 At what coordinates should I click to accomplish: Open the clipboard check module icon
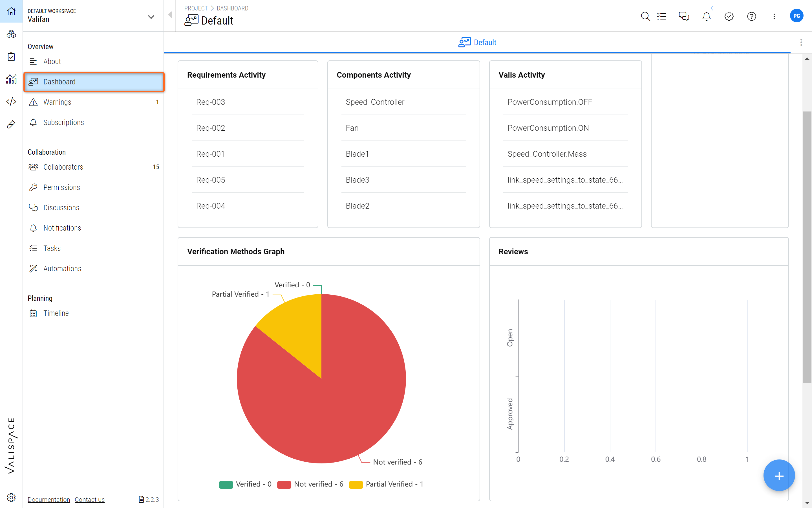[11, 56]
